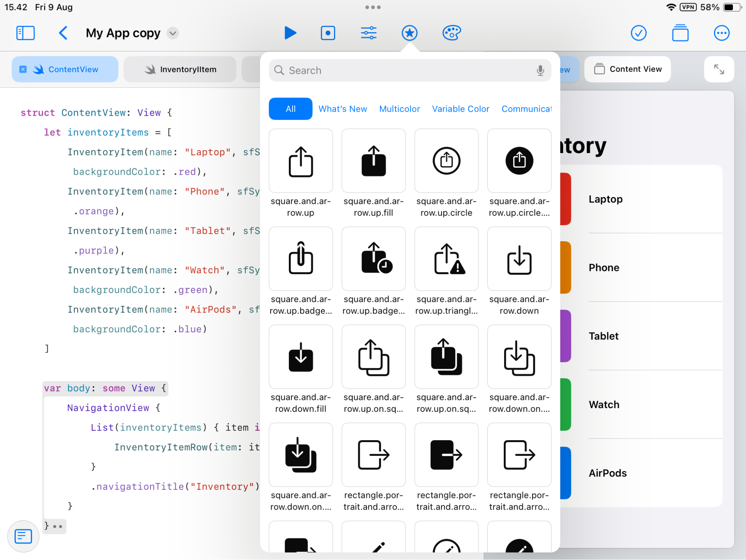The height and width of the screenshot is (560, 746).
Task: Open the color palette customization icon
Action: [452, 33]
